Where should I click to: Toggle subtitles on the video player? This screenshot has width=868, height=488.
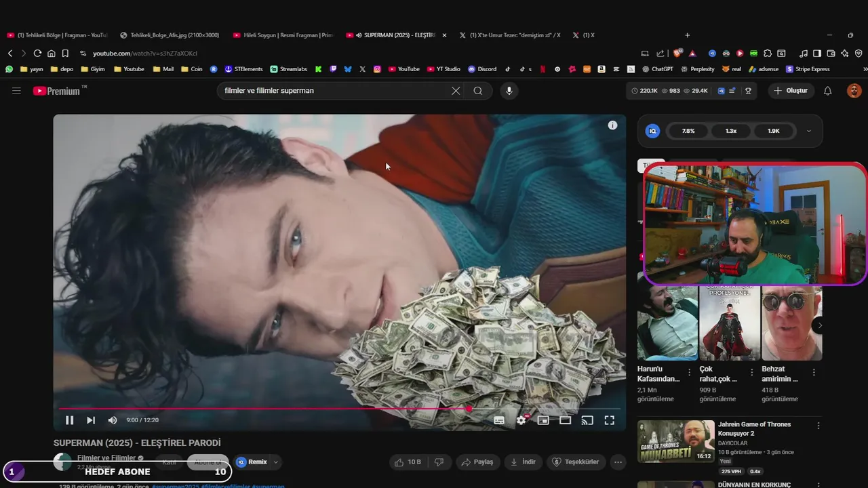click(499, 420)
